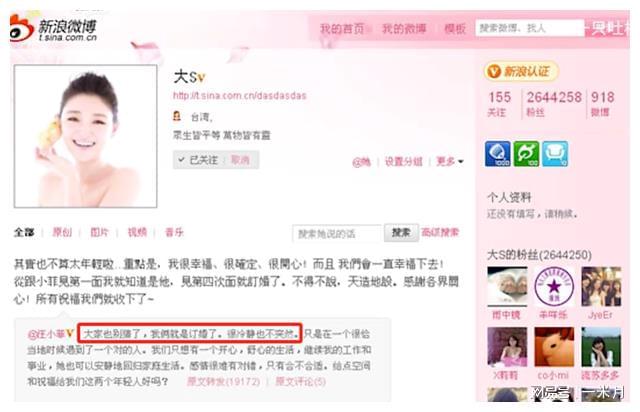Viewport: 640px width, 412px height.
Task: Open the blue medal badge icon
Action: [498, 154]
